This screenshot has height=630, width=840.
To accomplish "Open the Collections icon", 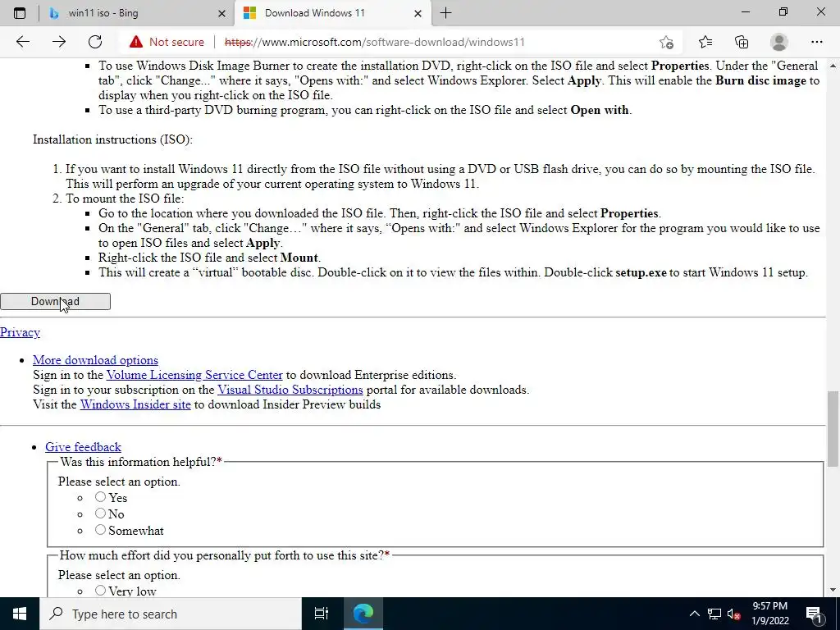I will point(742,42).
